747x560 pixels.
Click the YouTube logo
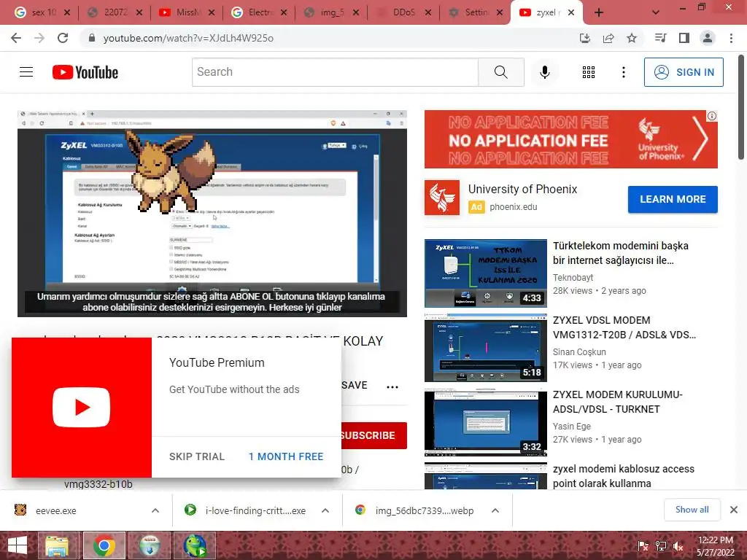85,72
